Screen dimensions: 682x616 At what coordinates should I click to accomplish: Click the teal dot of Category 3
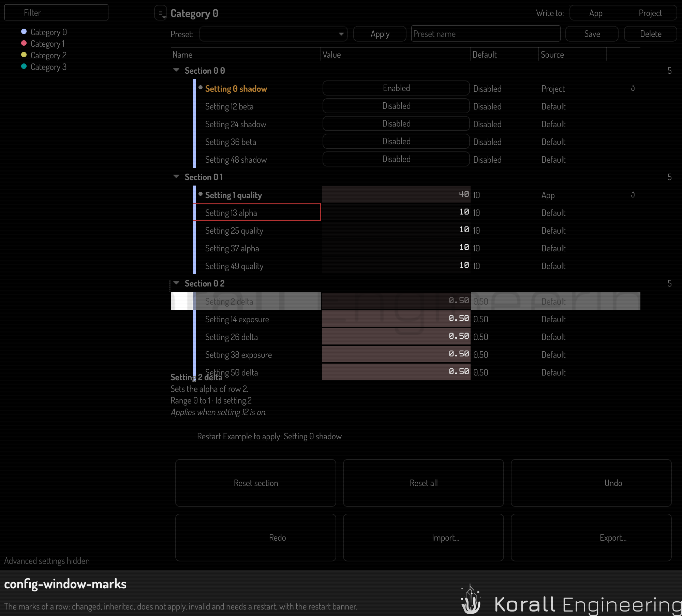24,67
